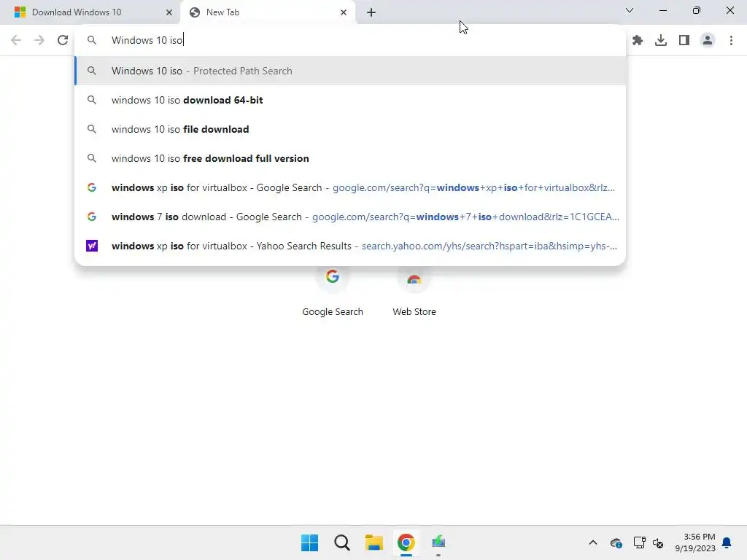Viewport: 747px width, 560px height.
Task: Open File Explorer from the taskbar
Action: coord(374,542)
